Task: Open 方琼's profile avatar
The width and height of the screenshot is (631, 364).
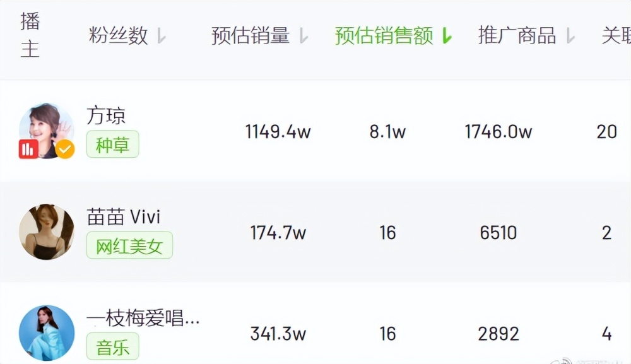Action: (x=47, y=131)
